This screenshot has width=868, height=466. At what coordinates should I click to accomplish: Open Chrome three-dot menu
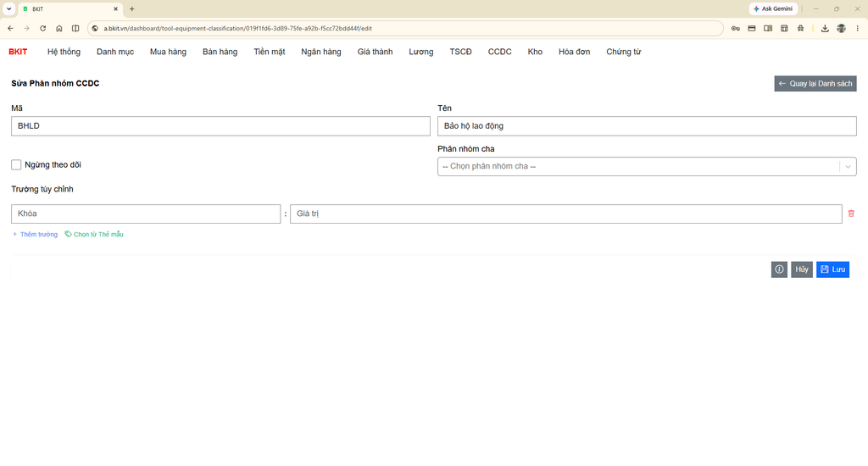click(858, 28)
